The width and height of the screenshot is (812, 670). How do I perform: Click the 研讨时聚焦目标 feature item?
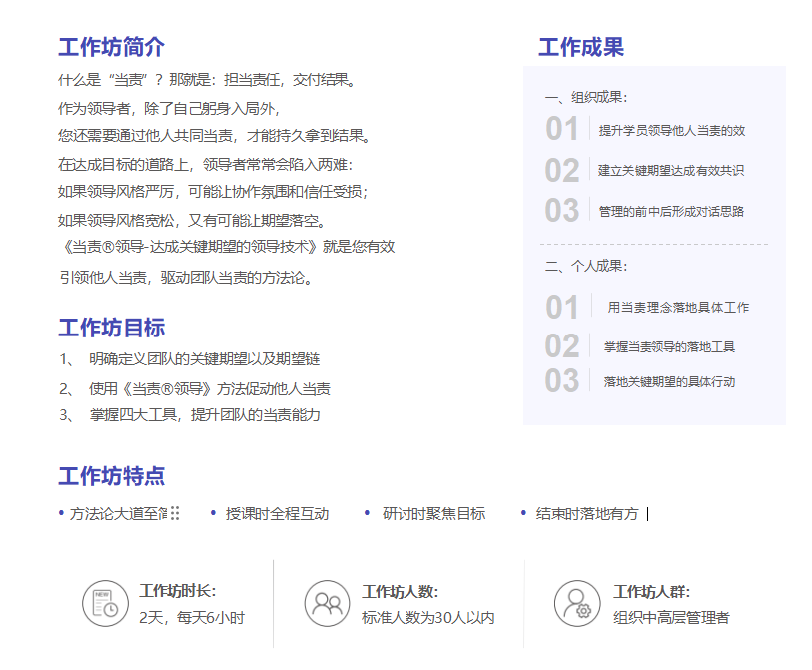tap(433, 514)
